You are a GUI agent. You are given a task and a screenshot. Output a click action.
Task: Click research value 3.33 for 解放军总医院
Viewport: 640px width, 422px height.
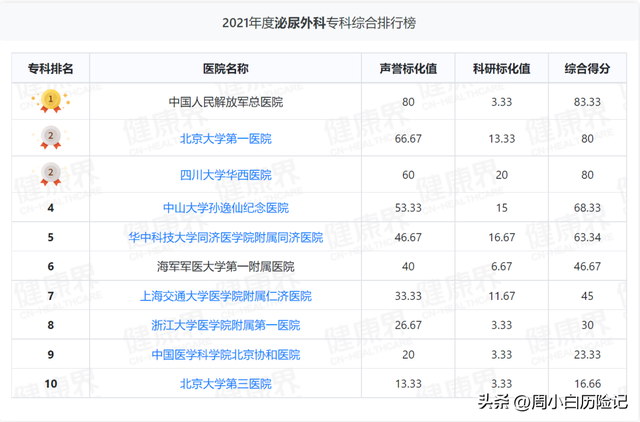(x=502, y=102)
